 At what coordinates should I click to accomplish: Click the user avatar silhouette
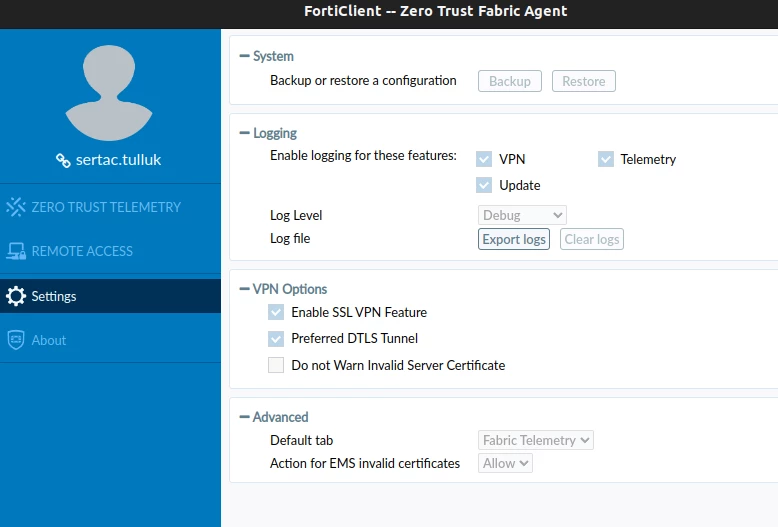click(x=109, y=93)
